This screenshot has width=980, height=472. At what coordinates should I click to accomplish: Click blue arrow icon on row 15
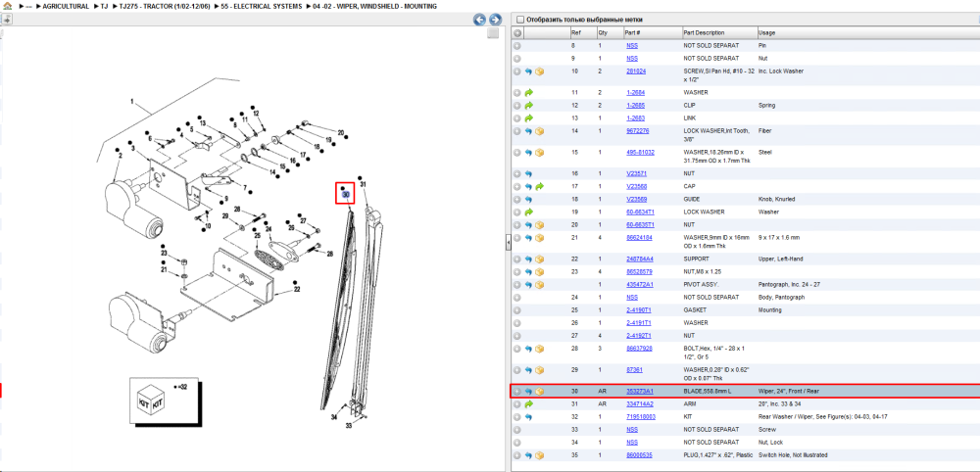click(x=528, y=153)
